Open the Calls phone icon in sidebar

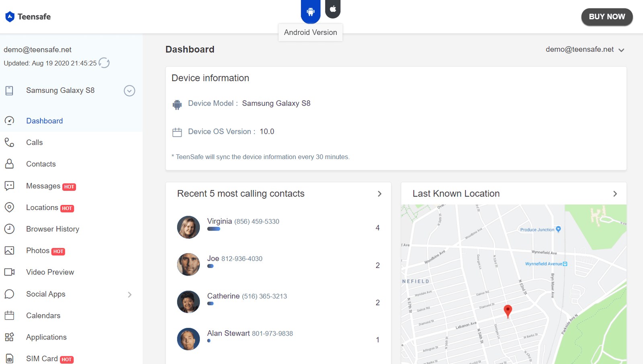coord(9,143)
